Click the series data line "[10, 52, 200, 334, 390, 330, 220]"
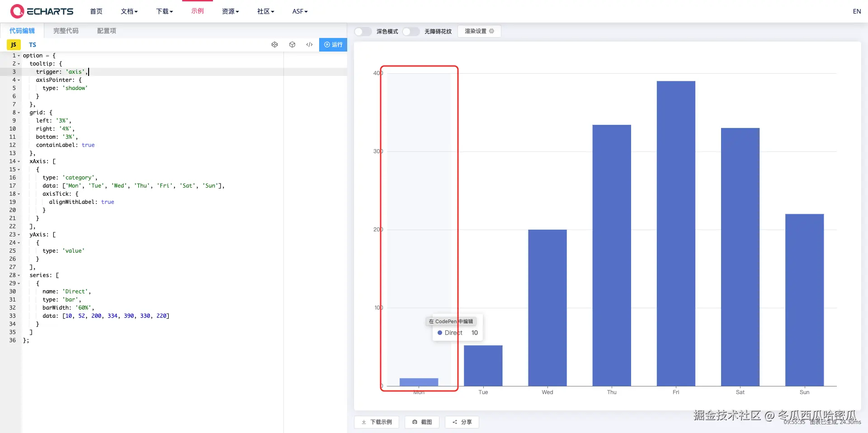868x433 pixels. 106,316
